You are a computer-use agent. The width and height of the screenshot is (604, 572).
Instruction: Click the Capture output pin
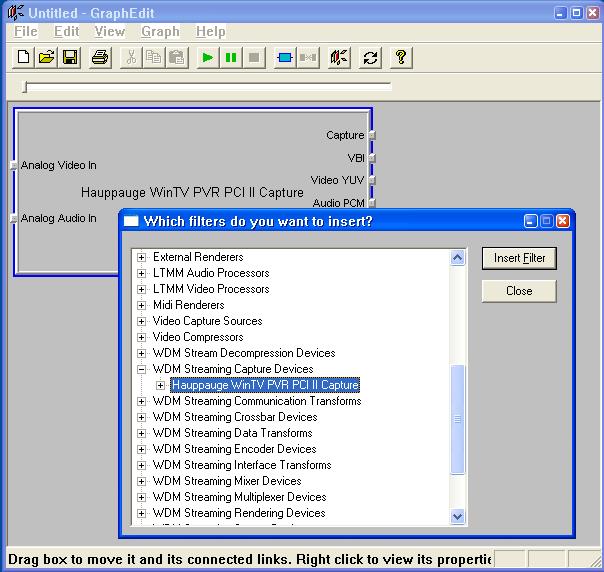(x=372, y=135)
